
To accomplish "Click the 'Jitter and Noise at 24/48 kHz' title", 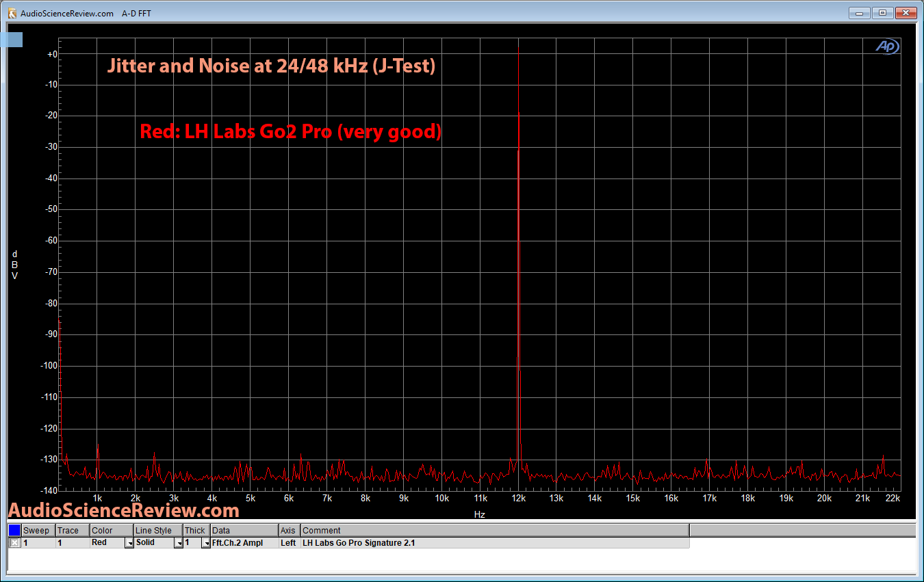I will pyautogui.click(x=271, y=66).
